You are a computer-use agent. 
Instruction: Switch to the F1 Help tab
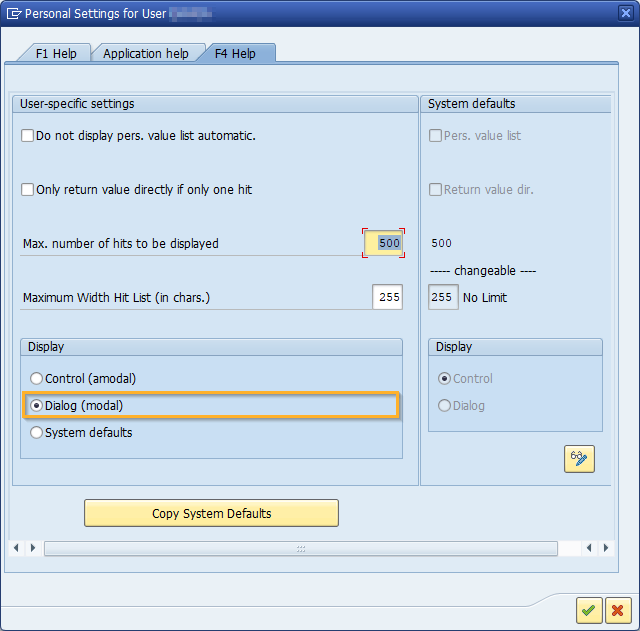click(x=56, y=53)
